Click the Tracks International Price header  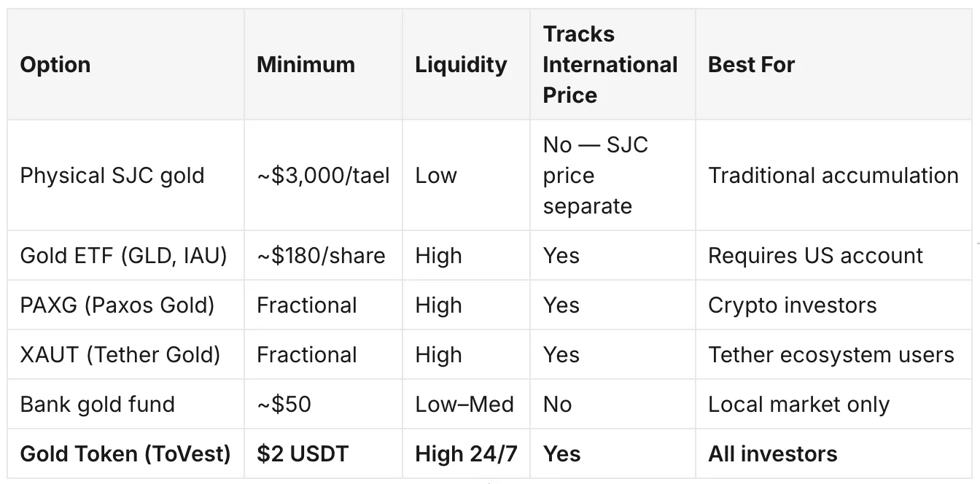[x=610, y=65]
